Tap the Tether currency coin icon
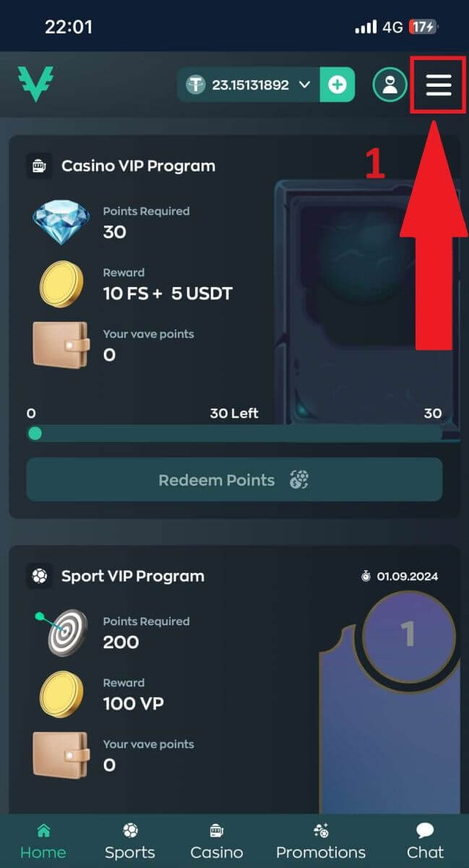 pyautogui.click(x=196, y=85)
